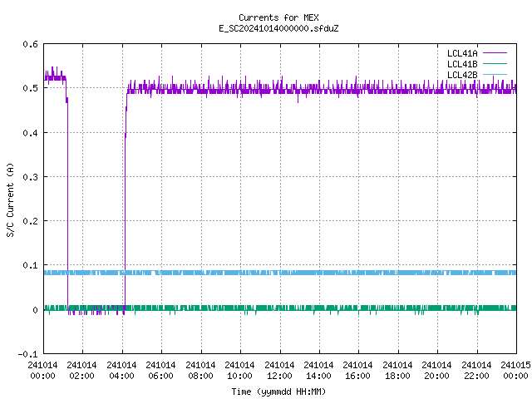Click the 0 y-axis tick value
Screen dimensions: 532x399
pyautogui.click(x=35, y=310)
